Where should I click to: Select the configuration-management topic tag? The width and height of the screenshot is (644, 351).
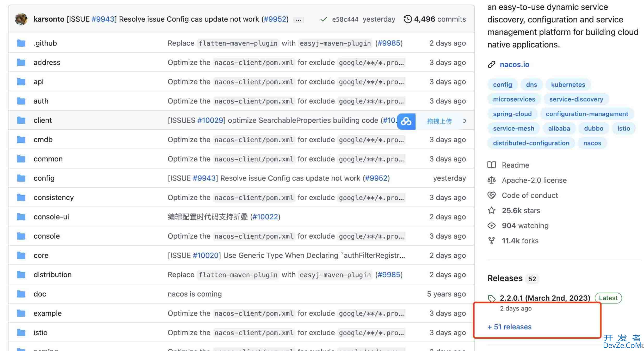pyautogui.click(x=587, y=114)
